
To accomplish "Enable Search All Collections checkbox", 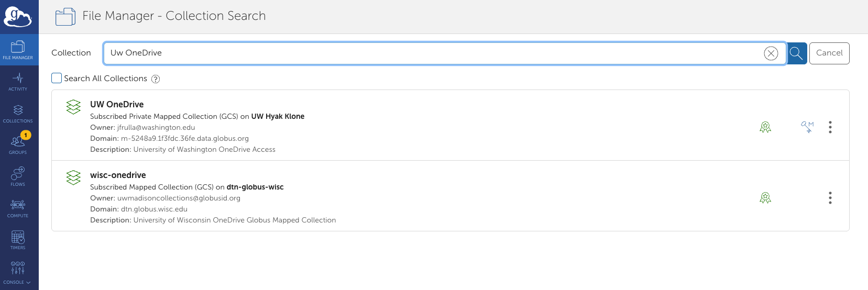I will 57,78.
